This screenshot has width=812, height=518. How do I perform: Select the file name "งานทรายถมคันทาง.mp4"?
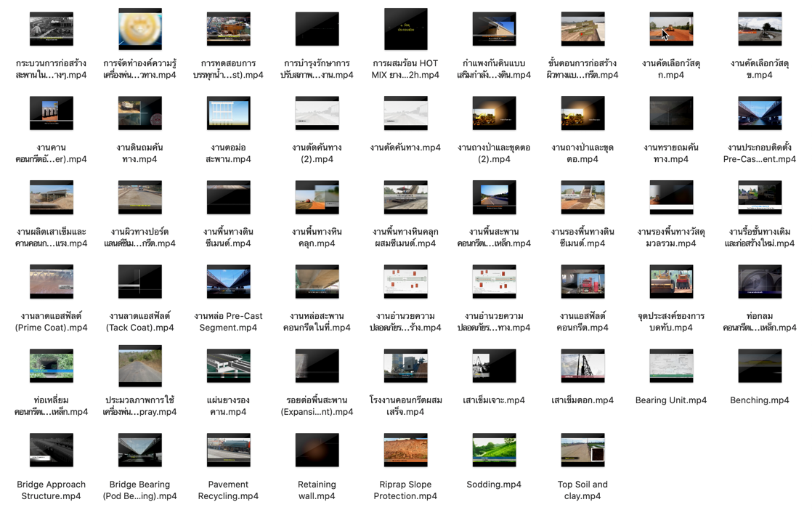671,153
